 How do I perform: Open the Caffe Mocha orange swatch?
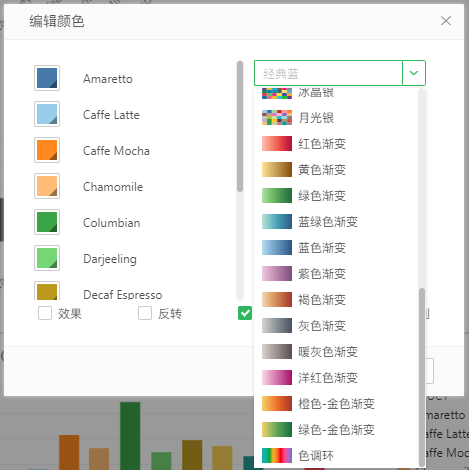pos(47,150)
